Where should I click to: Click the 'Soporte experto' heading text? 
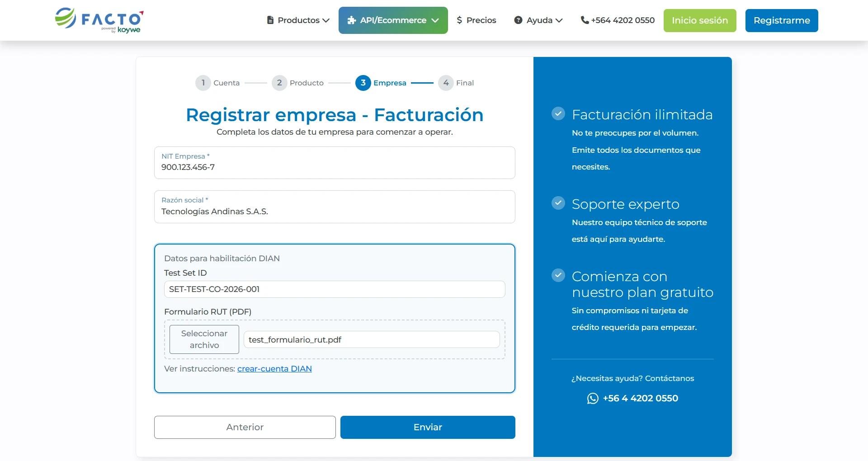pos(625,204)
